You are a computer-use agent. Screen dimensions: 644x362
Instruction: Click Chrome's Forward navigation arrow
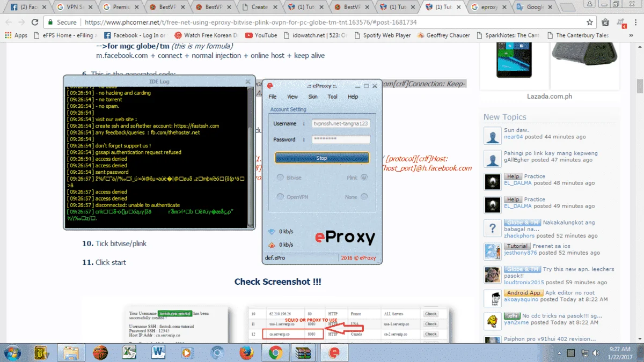click(21, 23)
